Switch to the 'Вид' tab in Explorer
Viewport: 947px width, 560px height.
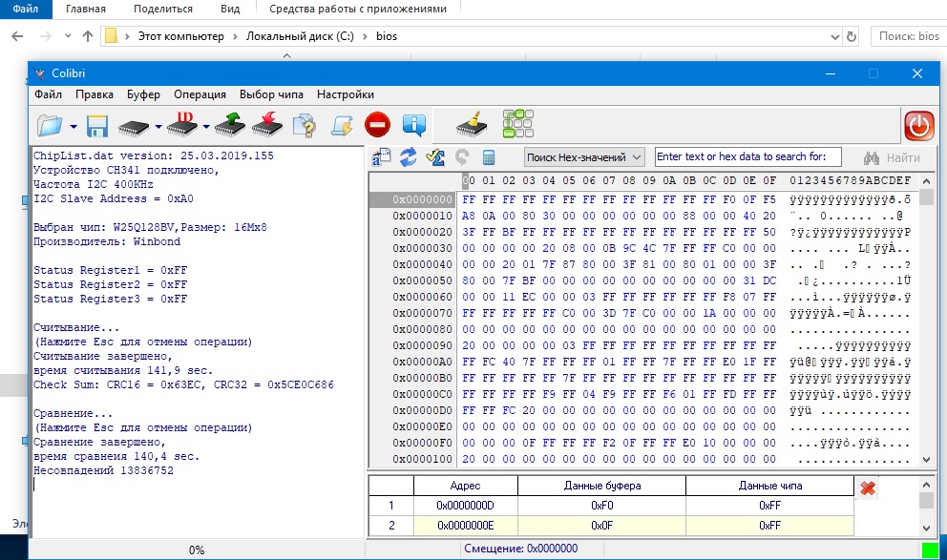click(x=230, y=9)
